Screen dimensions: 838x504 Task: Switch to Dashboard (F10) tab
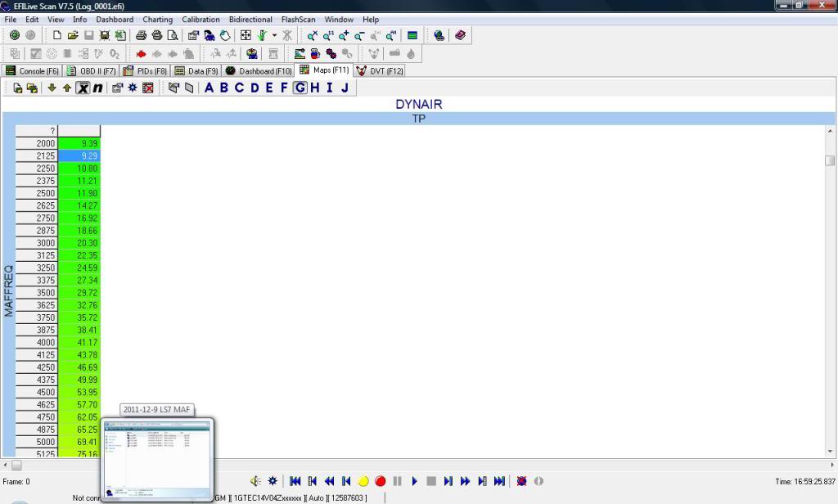(x=259, y=70)
